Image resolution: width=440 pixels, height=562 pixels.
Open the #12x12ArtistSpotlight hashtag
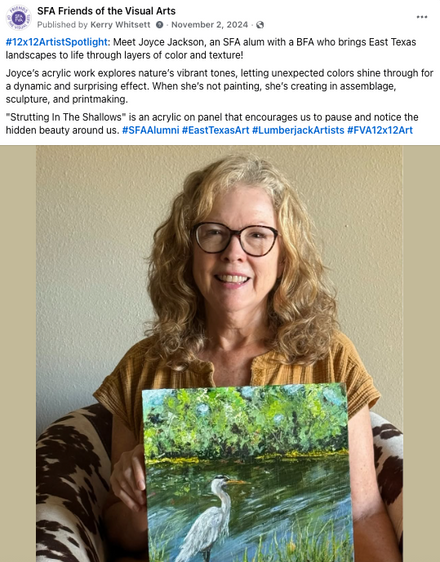click(x=57, y=42)
